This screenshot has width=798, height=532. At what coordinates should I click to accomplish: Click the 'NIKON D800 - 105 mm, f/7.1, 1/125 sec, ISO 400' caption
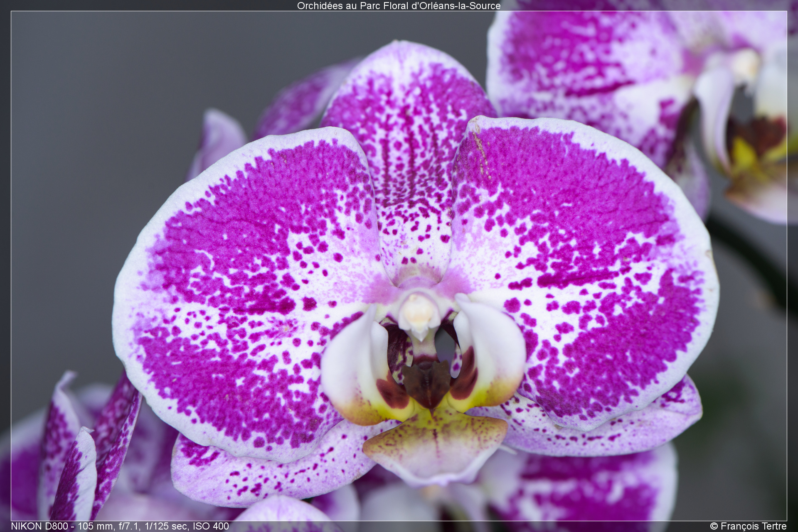(x=120, y=526)
